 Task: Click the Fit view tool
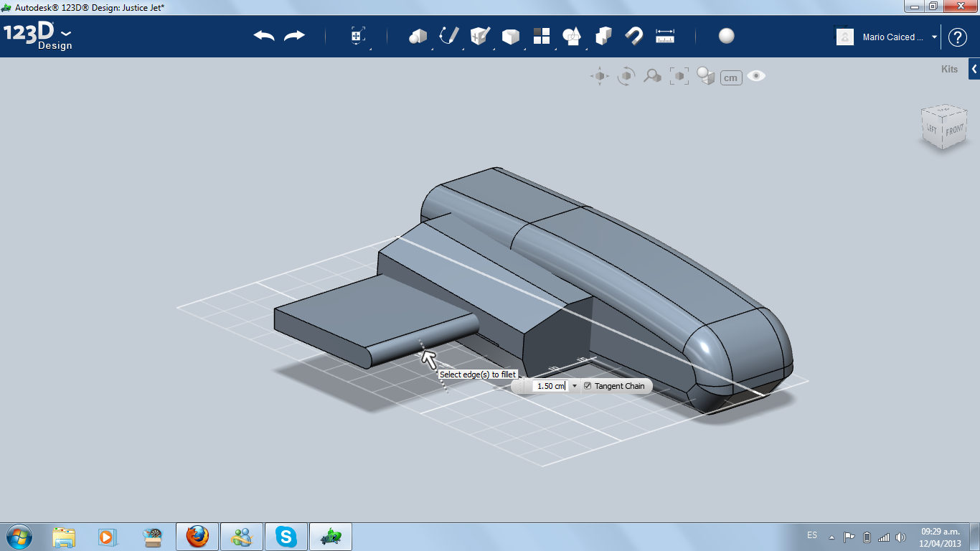click(679, 76)
